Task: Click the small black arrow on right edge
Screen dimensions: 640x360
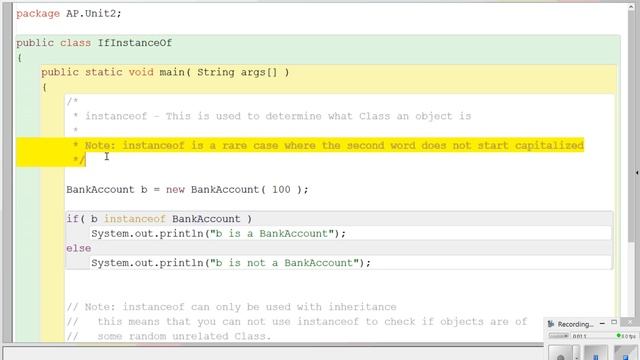Action: 637,173
